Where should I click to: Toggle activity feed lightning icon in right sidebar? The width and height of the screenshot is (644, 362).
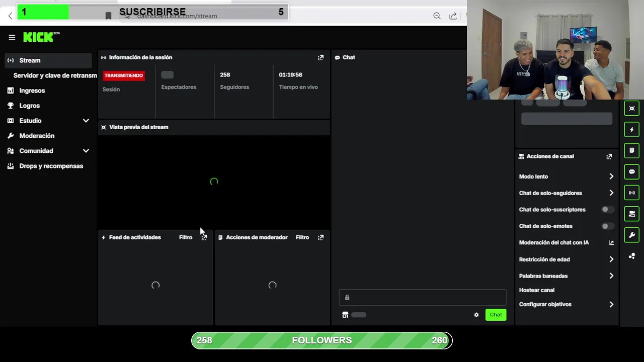click(x=632, y=129)
